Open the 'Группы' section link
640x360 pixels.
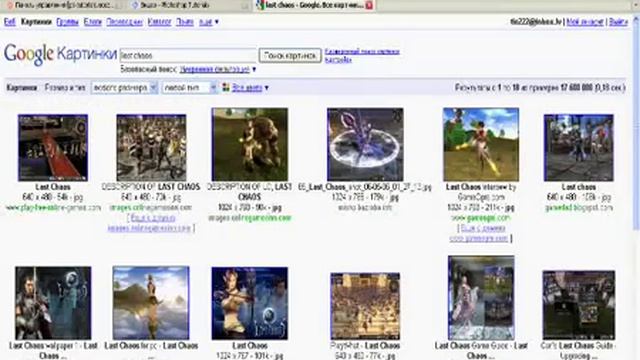click(x=67, y=22)
